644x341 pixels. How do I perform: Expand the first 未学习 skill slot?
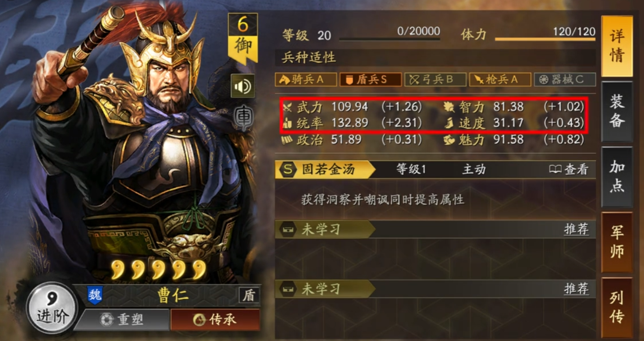coord(435,229)
